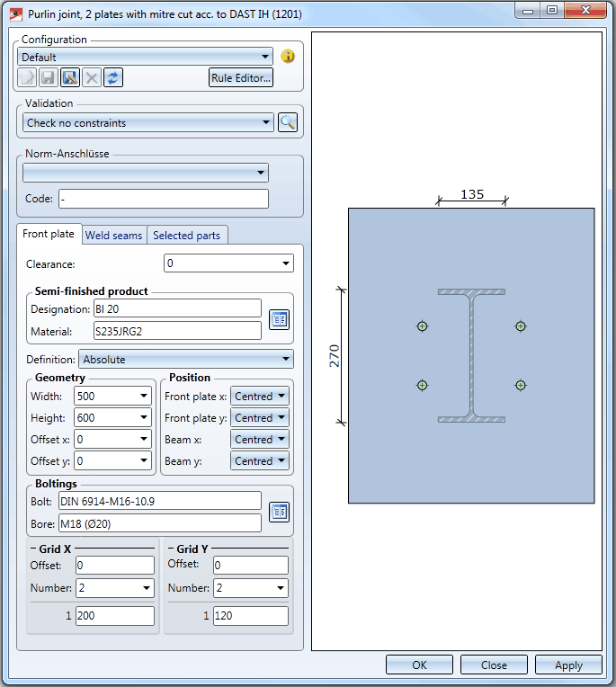Screen dimensions: 616x687
Task: Click the save configuration disk icon
Action: (x=48, y=78)
